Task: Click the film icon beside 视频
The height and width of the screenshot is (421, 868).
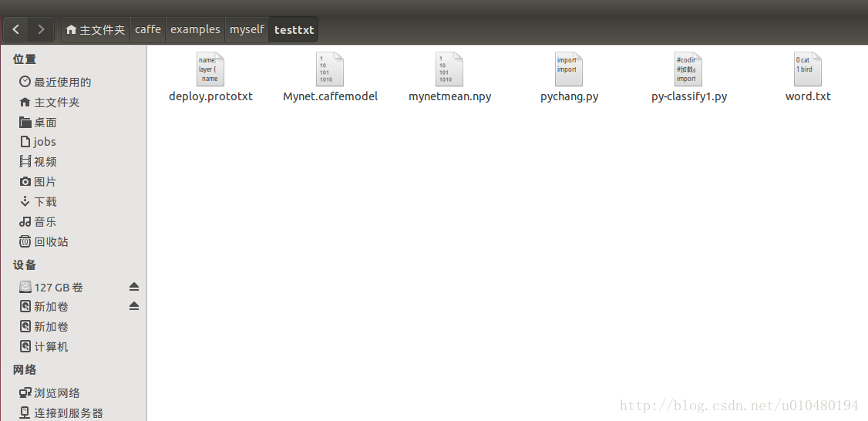Action: coord(25,161)
